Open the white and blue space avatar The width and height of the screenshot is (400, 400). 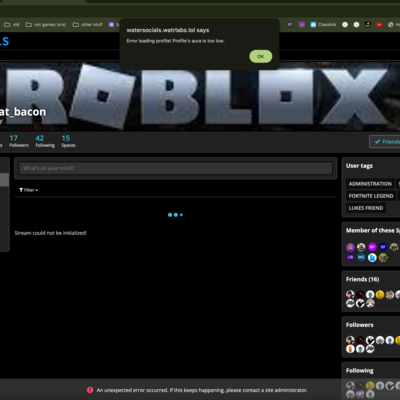(372, 257)
